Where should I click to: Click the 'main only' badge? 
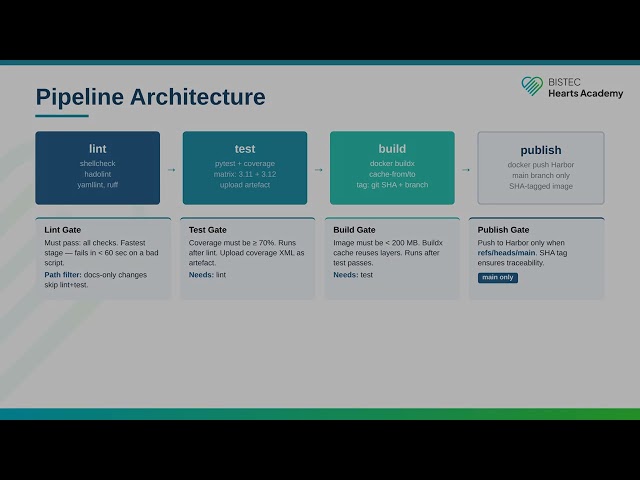point(498,278)
